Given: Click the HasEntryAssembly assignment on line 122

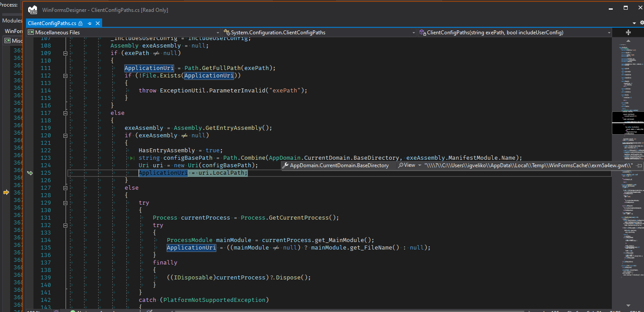Looking at the screenshot, I should 181,150.
